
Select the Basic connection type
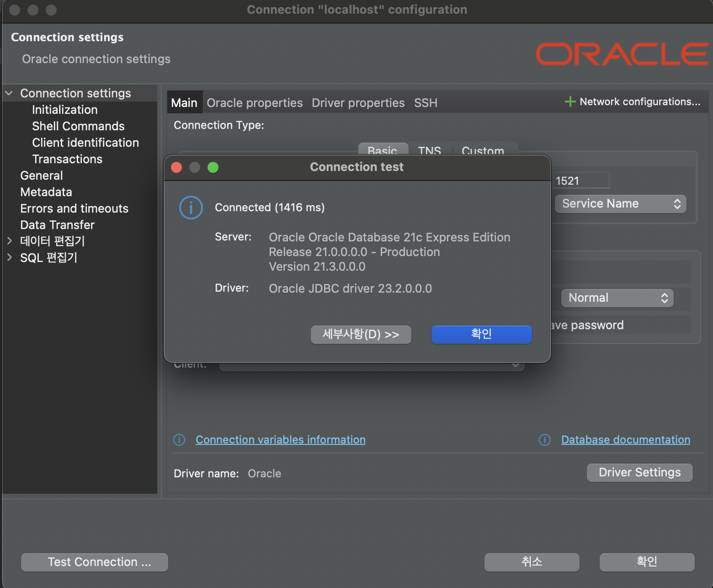pyautogui.click(x=383, y=150)
